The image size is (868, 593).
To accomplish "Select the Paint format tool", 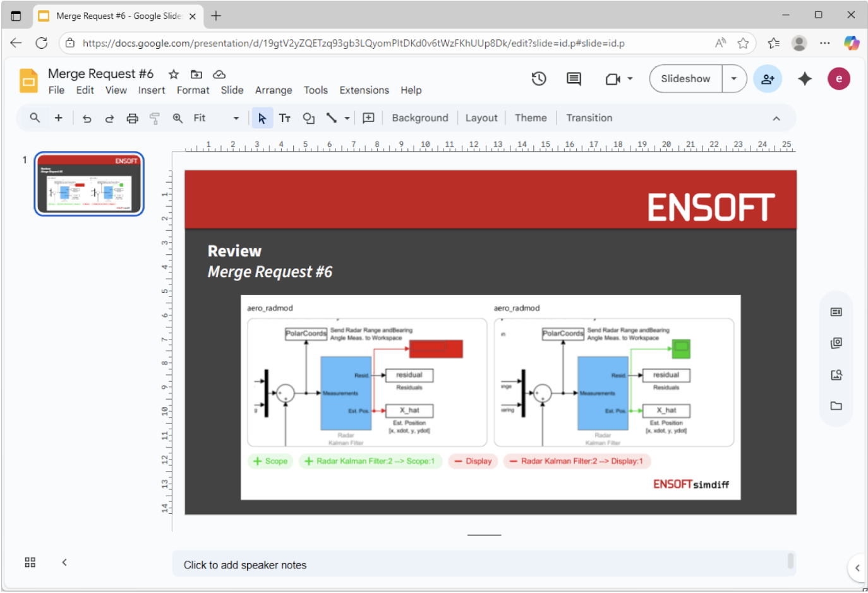I will click(x=155, y=118).
